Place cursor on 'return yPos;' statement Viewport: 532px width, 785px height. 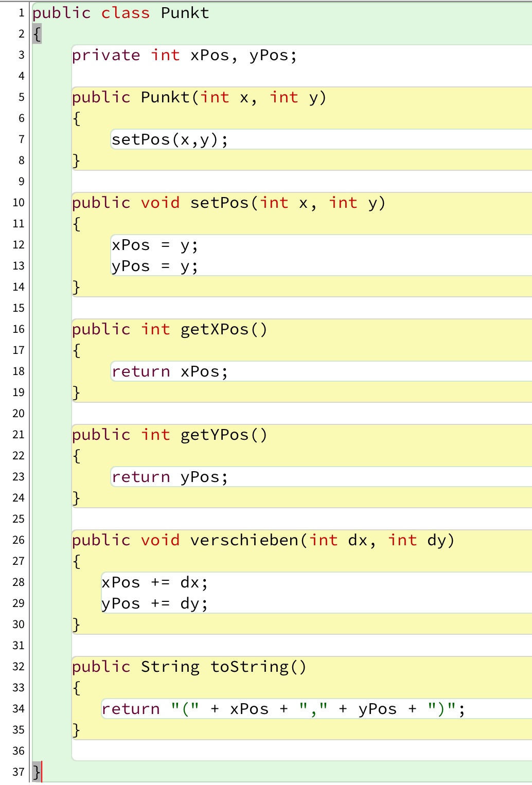(169, 477)
